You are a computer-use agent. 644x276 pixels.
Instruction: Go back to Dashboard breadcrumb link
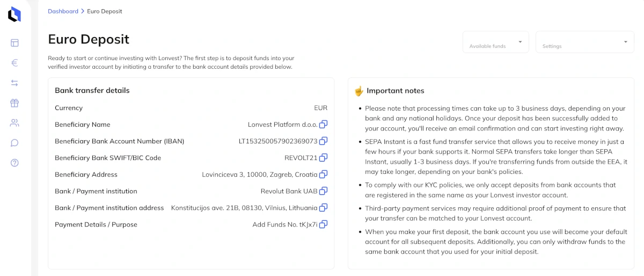pos(63,11)
